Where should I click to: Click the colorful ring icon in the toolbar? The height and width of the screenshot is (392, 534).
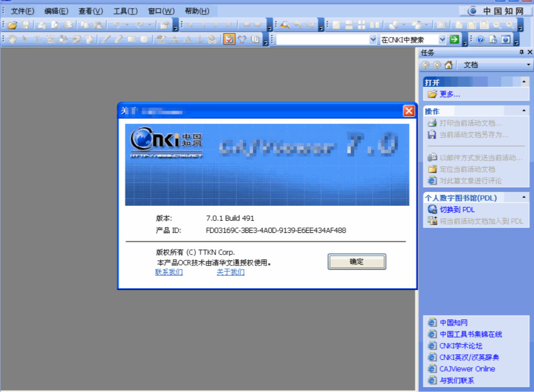(242, 39)
